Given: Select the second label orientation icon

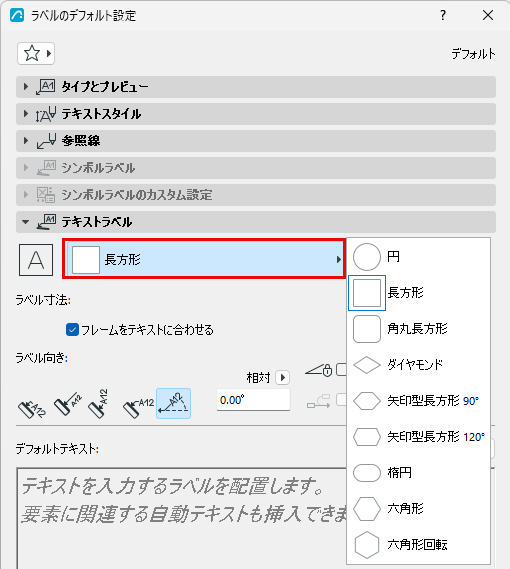Looking at the screenshot, I should click(x=68, y=403).
